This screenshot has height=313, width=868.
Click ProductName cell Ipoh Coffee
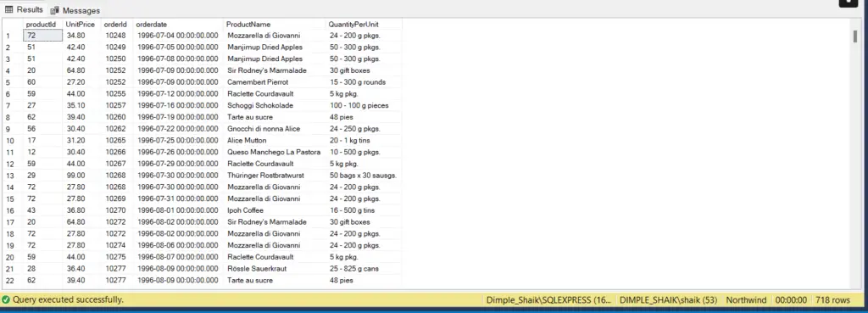[274, 210]
